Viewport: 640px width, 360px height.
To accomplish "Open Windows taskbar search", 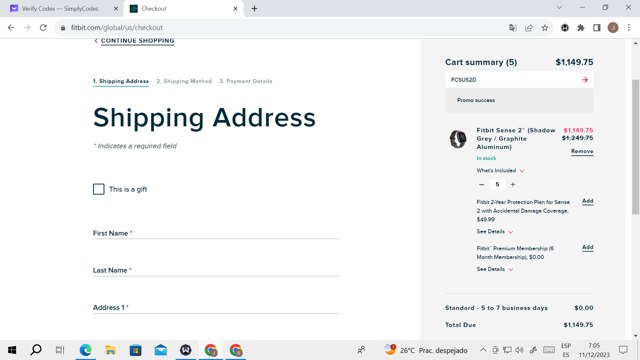I will [36, 350].
